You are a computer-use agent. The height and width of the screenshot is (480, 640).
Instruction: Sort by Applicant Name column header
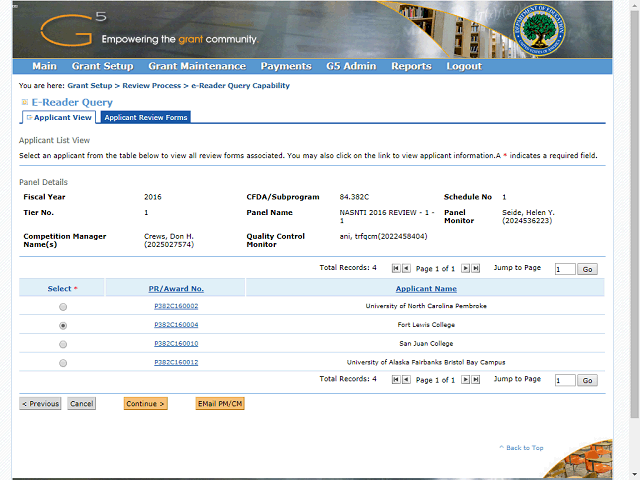pyautogui.click(x=426, y=289)
